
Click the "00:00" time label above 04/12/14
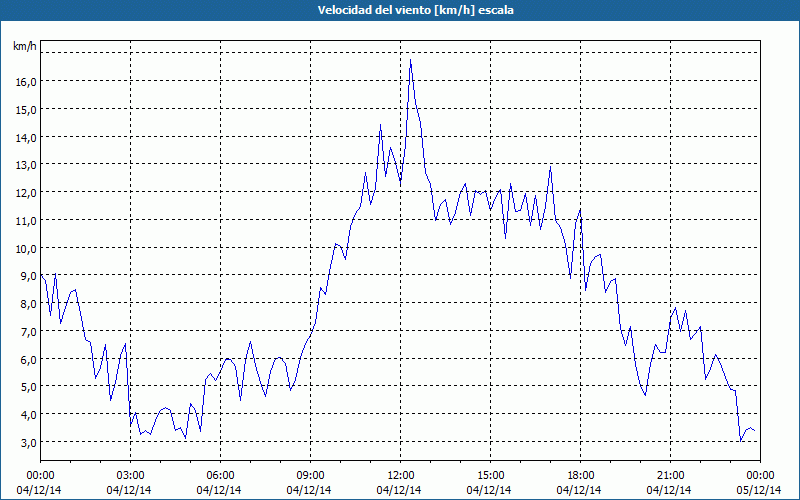coord(40,476)
